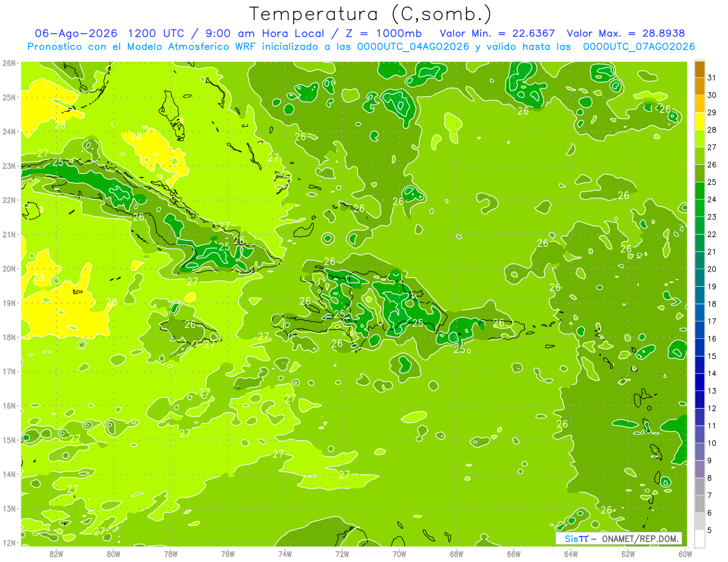The width and height of the screenshot is (728, 562).
Task: Click the '70W' longitude axis label
Action: pos(399,554)
